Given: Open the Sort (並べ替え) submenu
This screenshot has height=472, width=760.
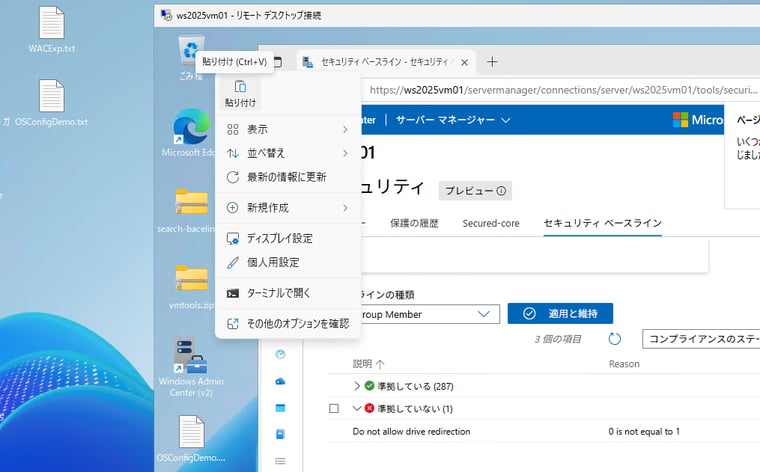Looking at the screenshot, I should click(288, 153).
